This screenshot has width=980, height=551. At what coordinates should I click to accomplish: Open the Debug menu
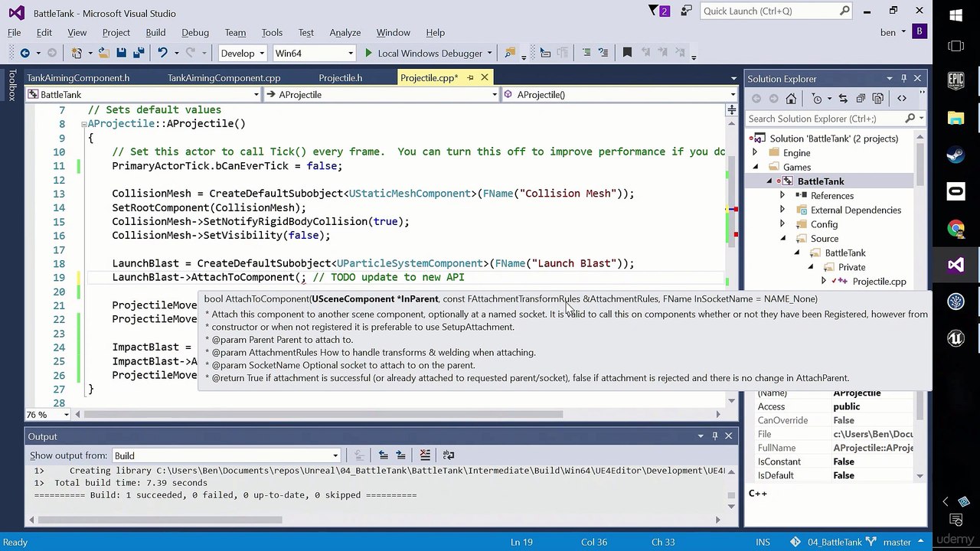tap(195, 32)
